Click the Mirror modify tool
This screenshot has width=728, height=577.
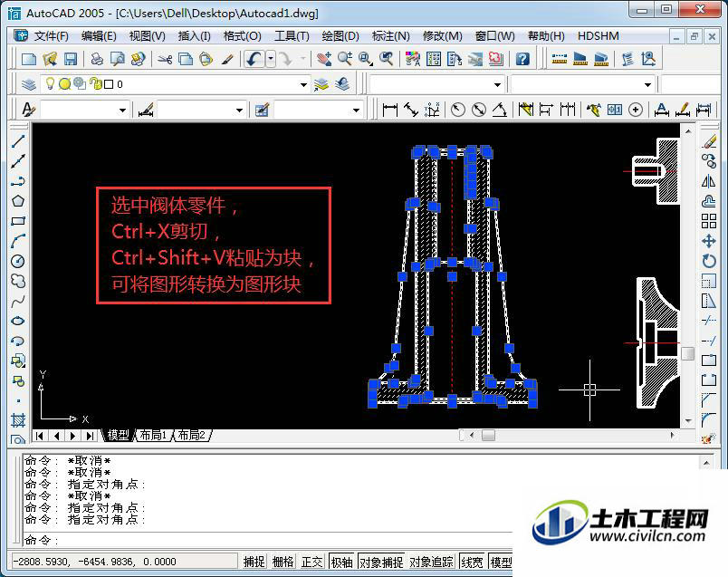coord(709,181)
